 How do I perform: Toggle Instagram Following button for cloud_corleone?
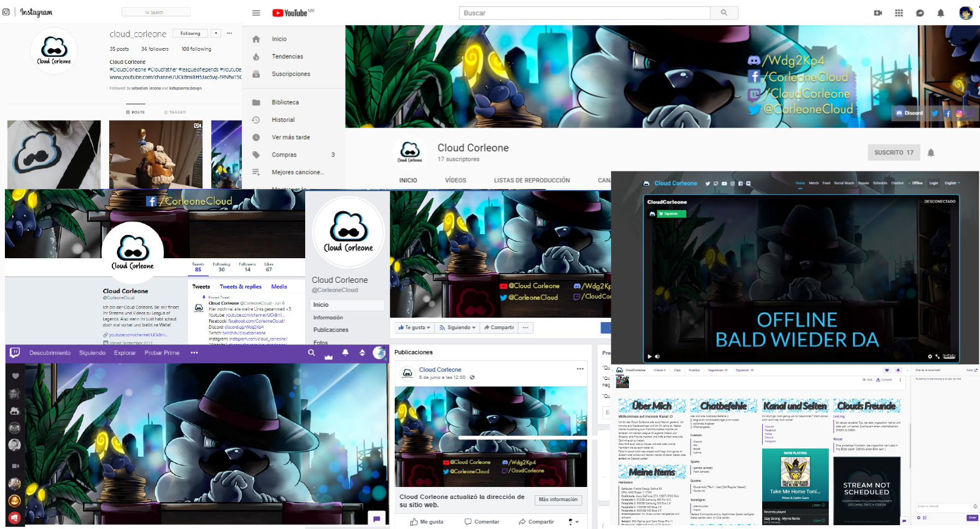pyautogui.click(x=190, y=33)
